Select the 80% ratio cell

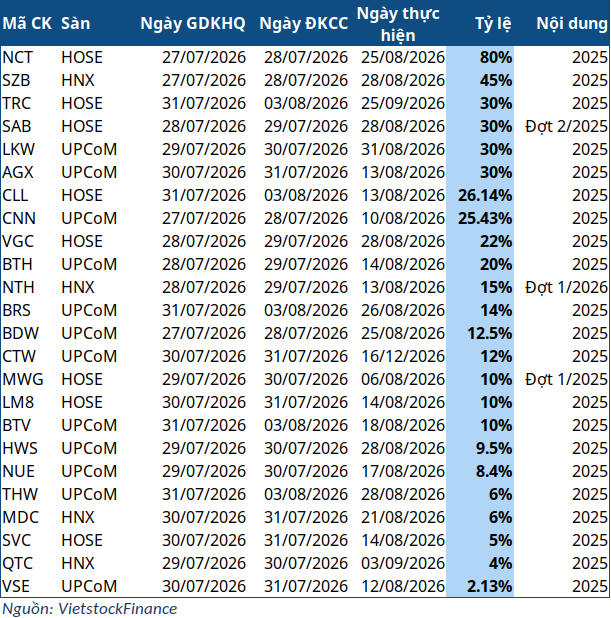point(496,58)
